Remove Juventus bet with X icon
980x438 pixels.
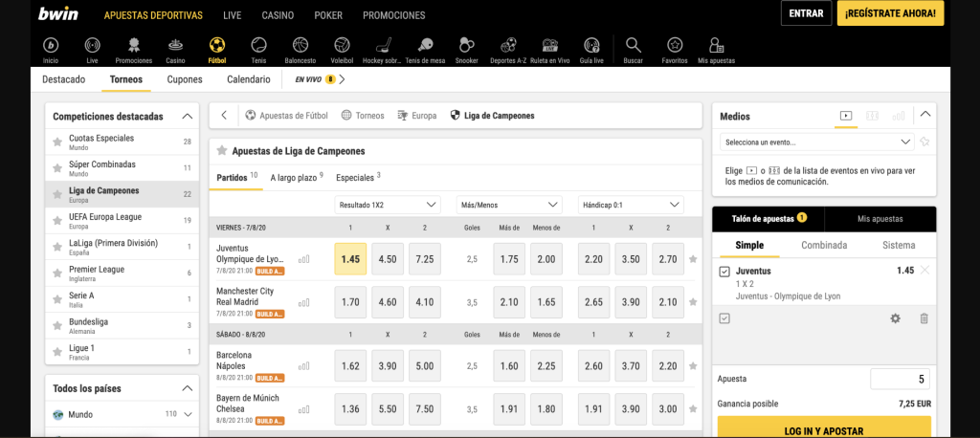(x=925, y=270)
